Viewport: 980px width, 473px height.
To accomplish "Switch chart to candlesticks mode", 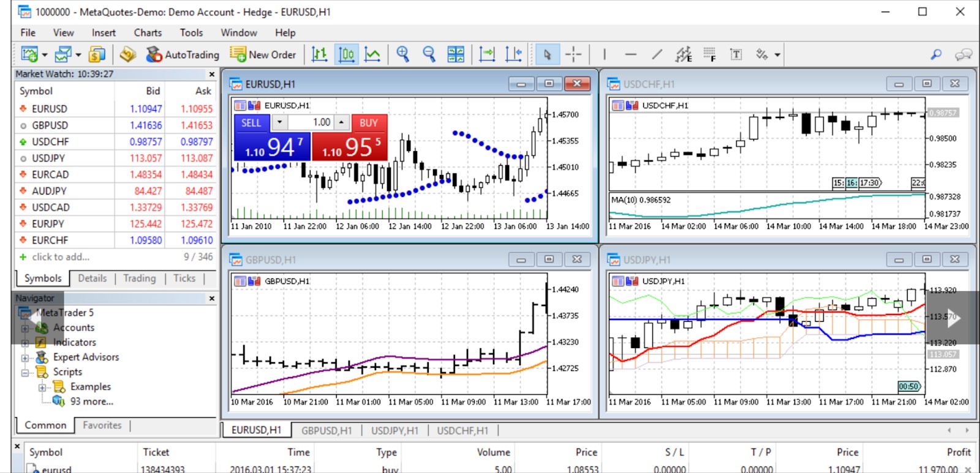I will point(346,54).
